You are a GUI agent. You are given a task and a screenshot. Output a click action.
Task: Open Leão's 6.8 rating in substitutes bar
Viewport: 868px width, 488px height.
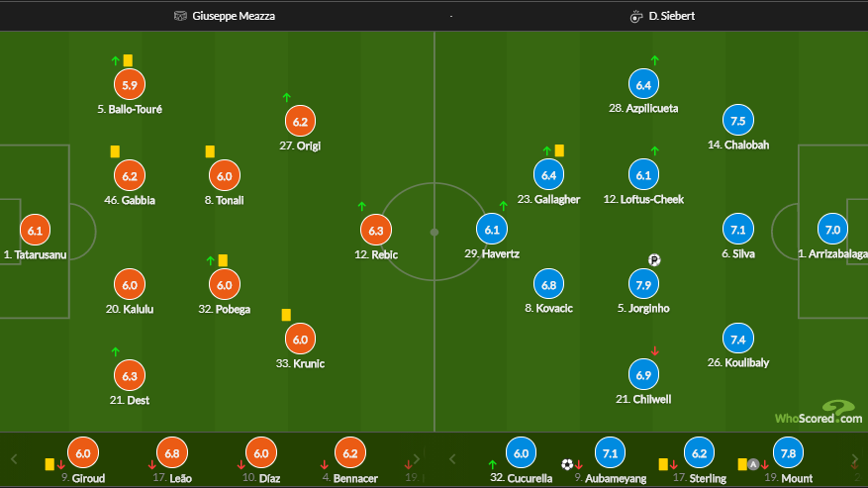tap(172, 453)
